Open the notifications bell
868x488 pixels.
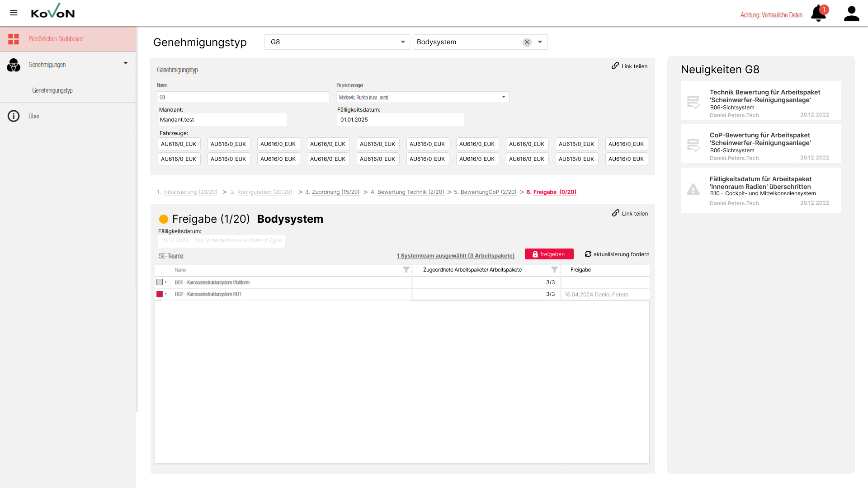click(x=818, y=14)
